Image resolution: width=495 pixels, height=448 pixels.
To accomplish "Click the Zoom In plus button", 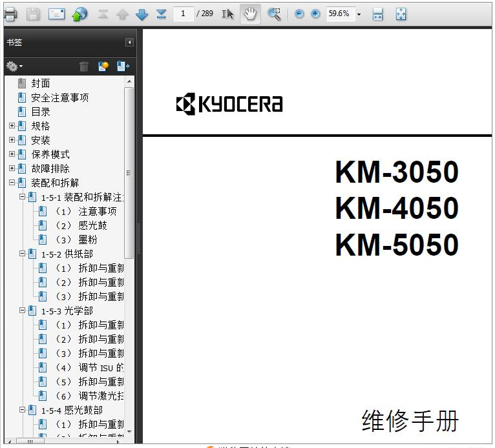I will click(x=315, y=14).
